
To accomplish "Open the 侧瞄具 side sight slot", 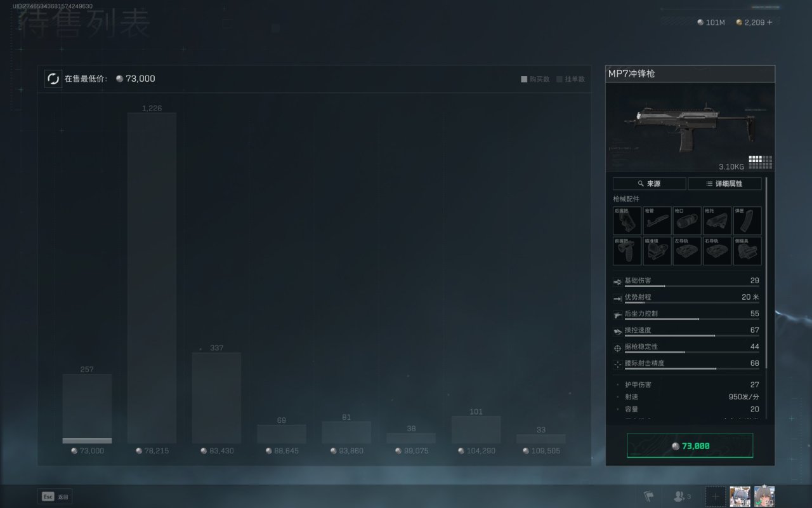I will (x=747, y=251).
